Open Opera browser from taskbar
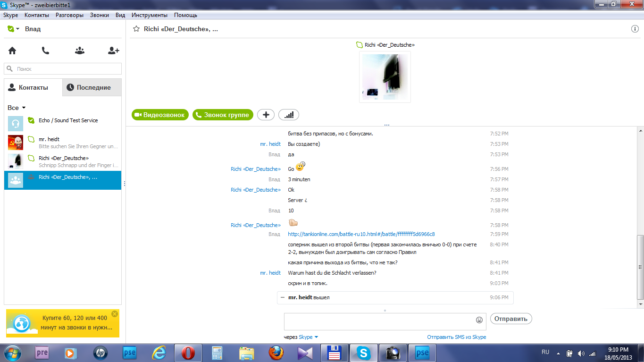 pos(188,353)
